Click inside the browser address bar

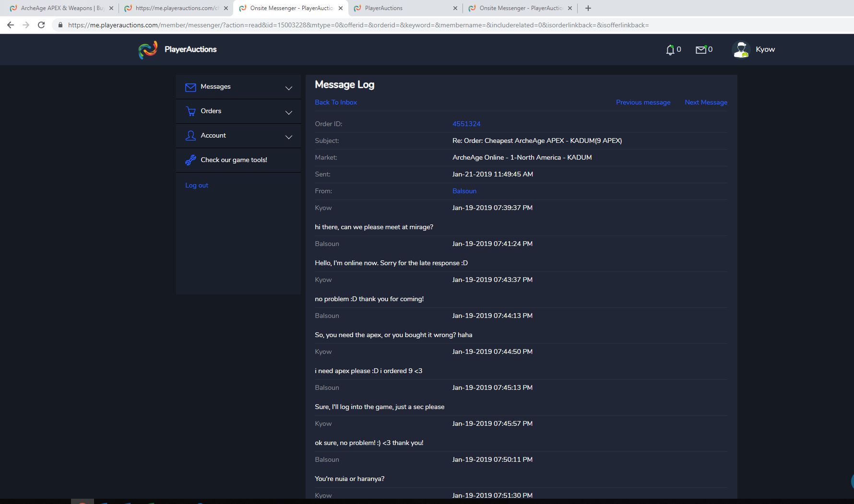tap(336, 25)
